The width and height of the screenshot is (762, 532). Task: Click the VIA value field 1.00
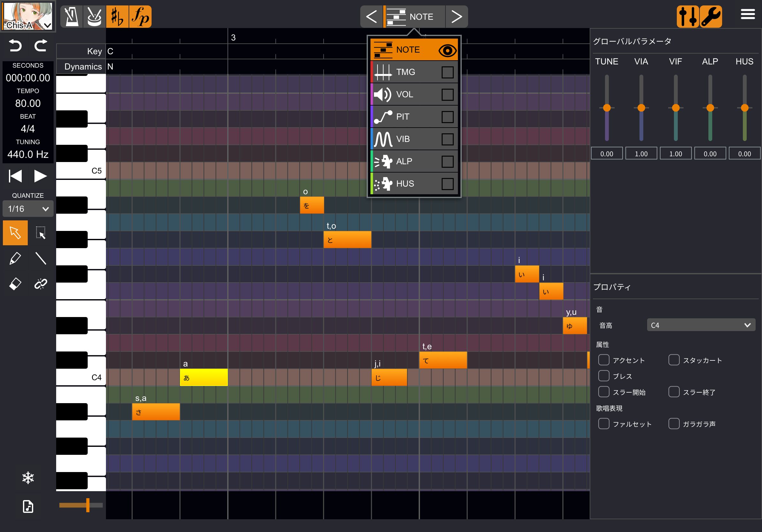click(641, 153)
